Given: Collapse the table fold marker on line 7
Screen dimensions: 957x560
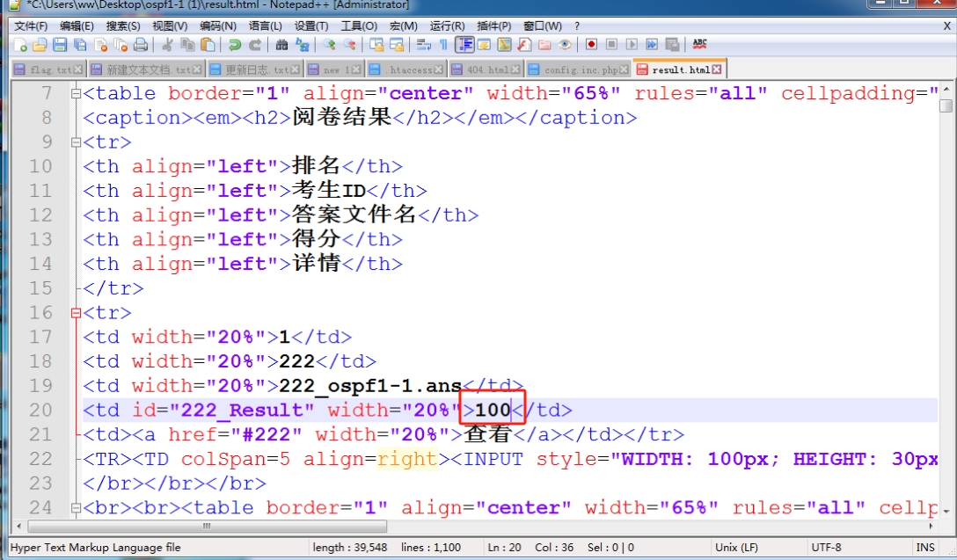Looking at the screenshot, I should click(76, 93).
